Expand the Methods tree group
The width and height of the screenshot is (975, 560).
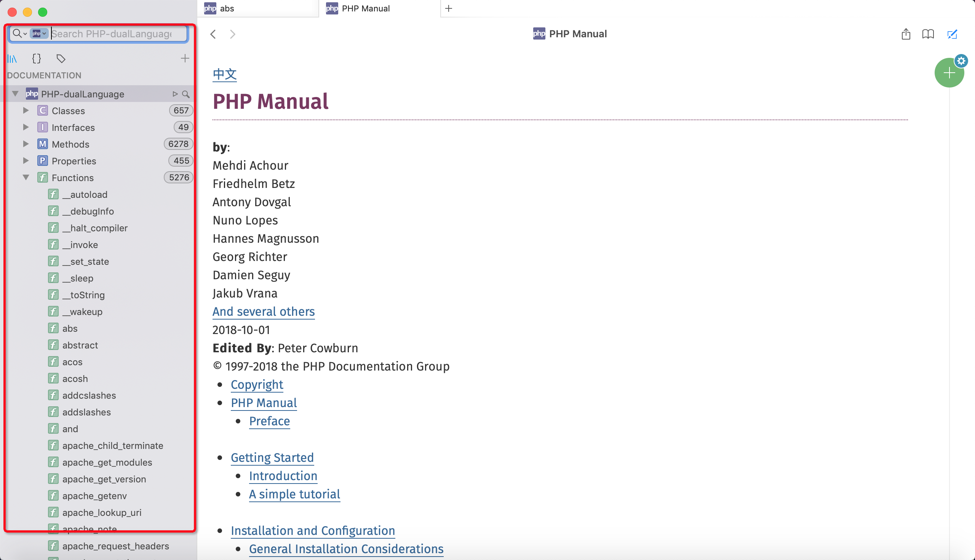26,144
